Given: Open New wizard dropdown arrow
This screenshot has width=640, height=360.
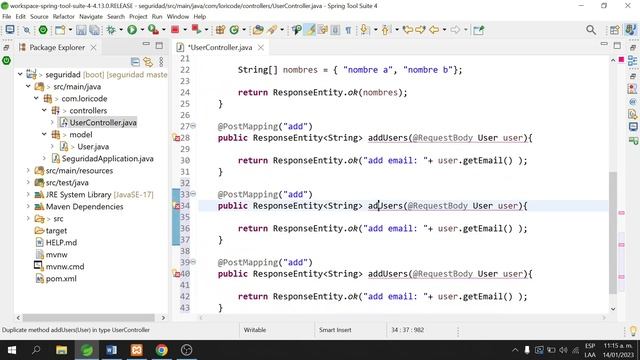Looking at the screenshot, I should 70,30.
